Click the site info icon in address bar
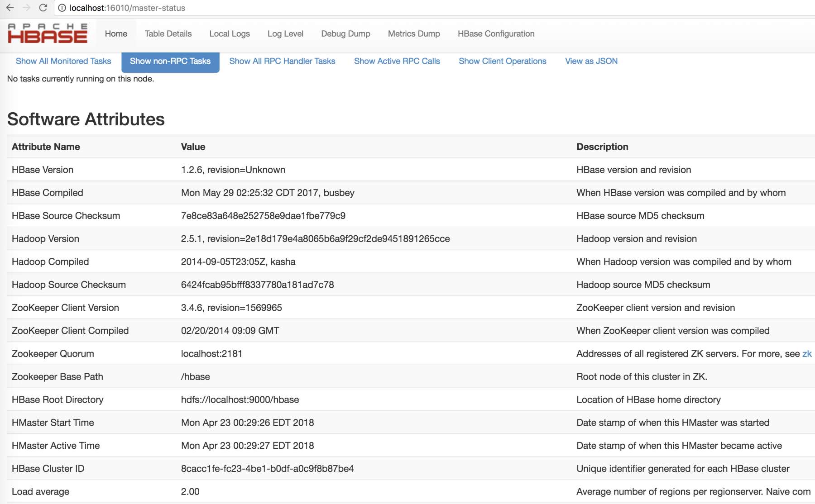 [x=62, y=8]
